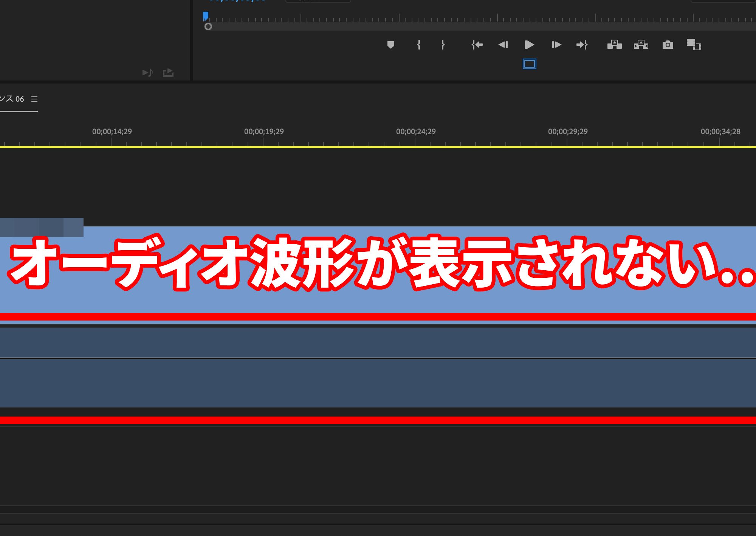756x536 pixels.
Task: Select the light blue video clip
Action: click(378, 275)
